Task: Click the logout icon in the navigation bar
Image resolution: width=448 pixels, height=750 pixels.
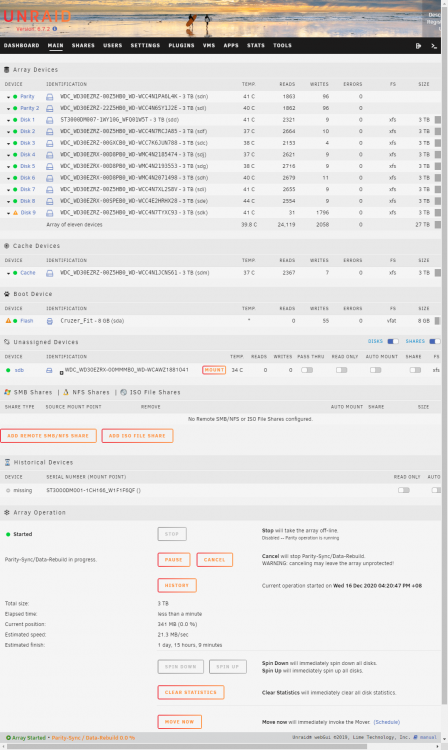Action: tap(418, 46)
